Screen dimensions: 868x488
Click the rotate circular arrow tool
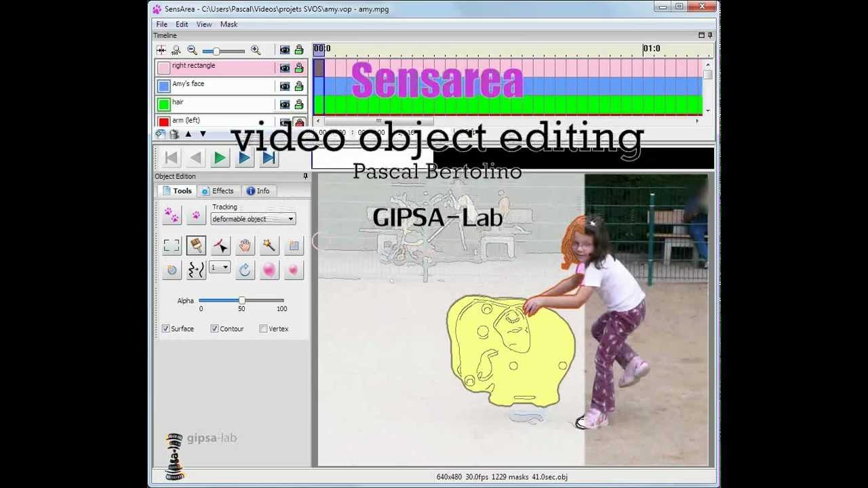[245, 270]
